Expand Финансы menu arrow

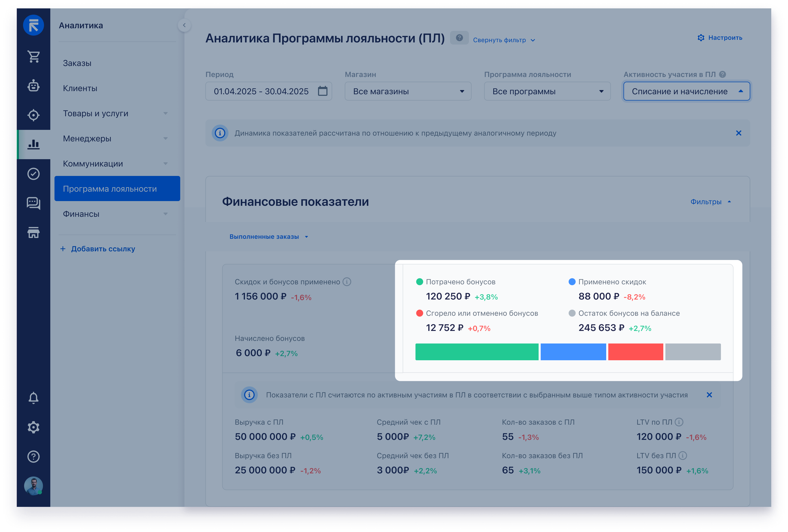(166, 214)
